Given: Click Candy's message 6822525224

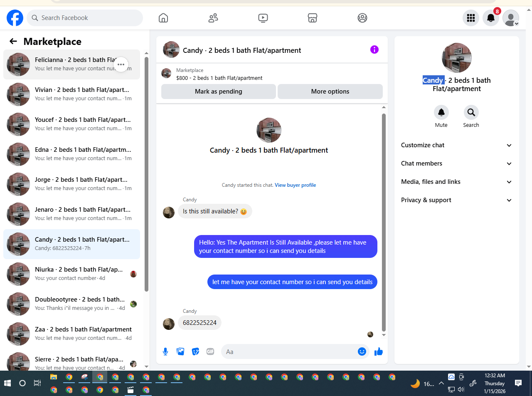Looking at the screenshot, I should 199,323.
